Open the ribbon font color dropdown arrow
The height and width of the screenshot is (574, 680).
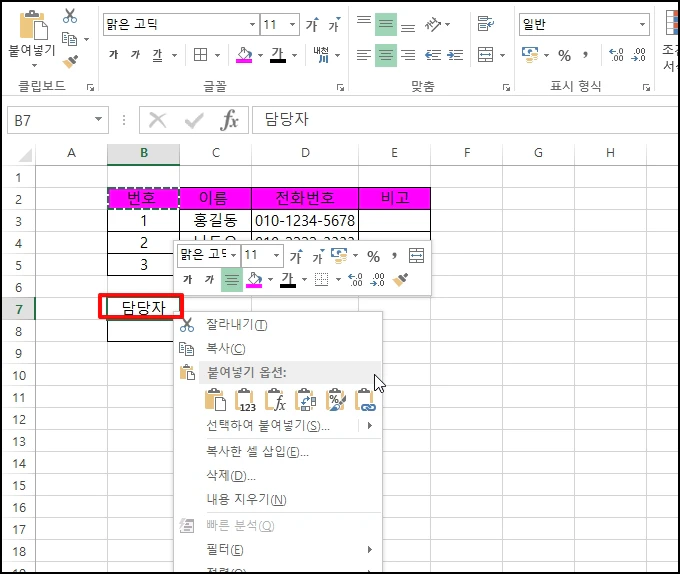[x=294, y=55]
